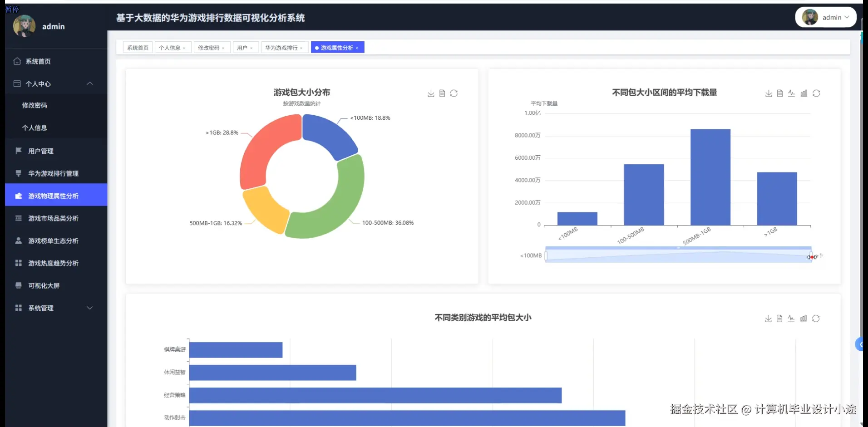Select 游戏物理属性分析 in the sidebar
868x427 pixels.
56,196
